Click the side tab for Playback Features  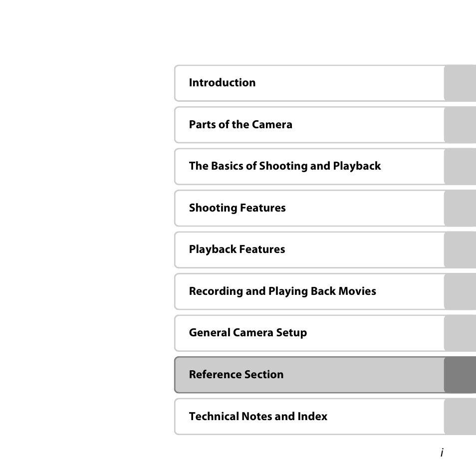(x=460, y=250)
